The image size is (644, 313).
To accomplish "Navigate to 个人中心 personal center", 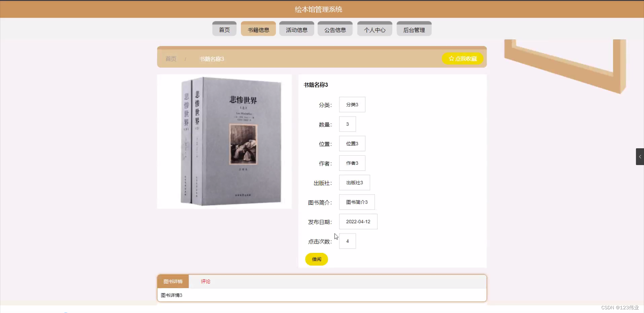I will pyautogui.click(x=374, y=30).
